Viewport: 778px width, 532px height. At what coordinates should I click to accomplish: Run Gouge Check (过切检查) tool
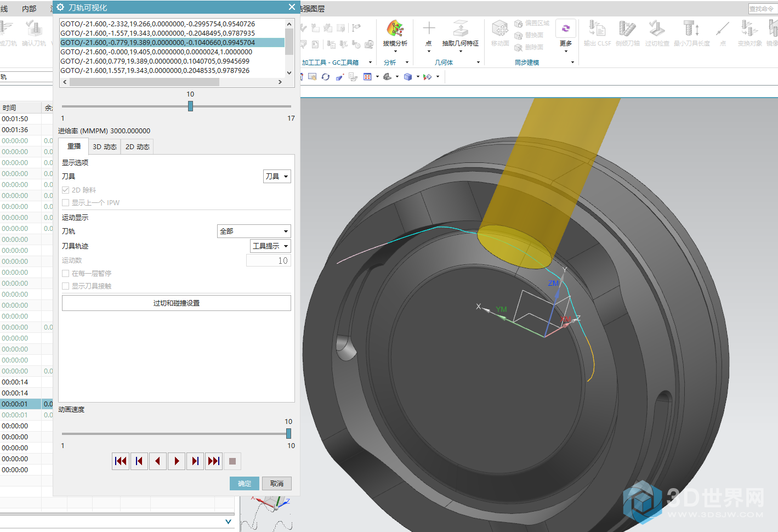click(x=657, y=29)
